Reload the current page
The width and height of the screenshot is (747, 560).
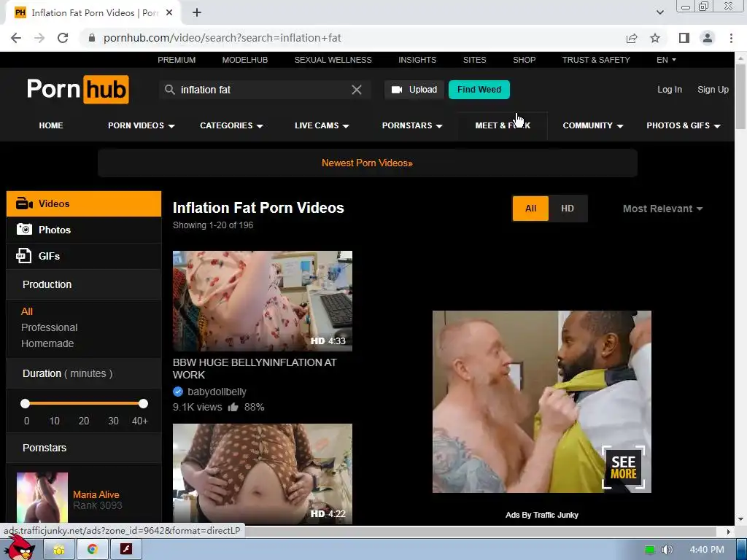click(x=63, y=38)
